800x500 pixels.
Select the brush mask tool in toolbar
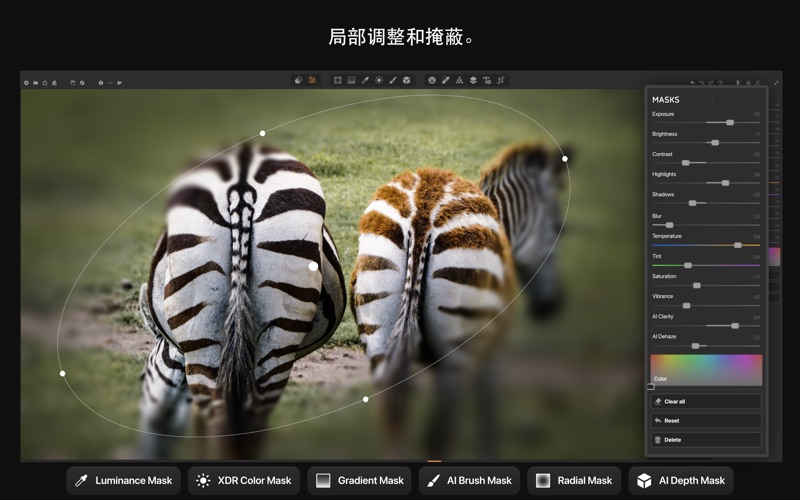pyautogui.click(x=393, y=80)
